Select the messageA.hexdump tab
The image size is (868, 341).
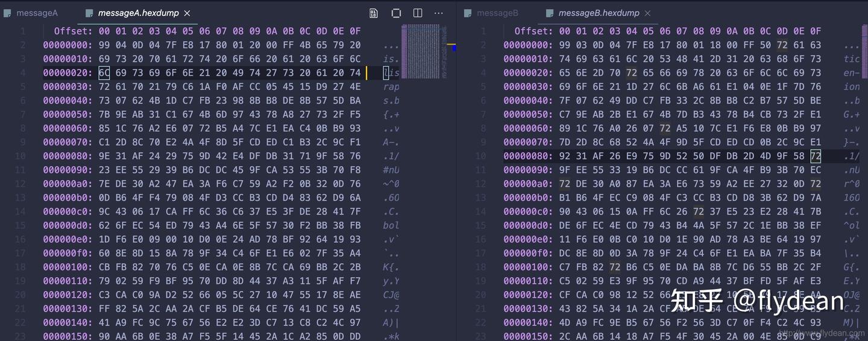[x=136, y=13]
